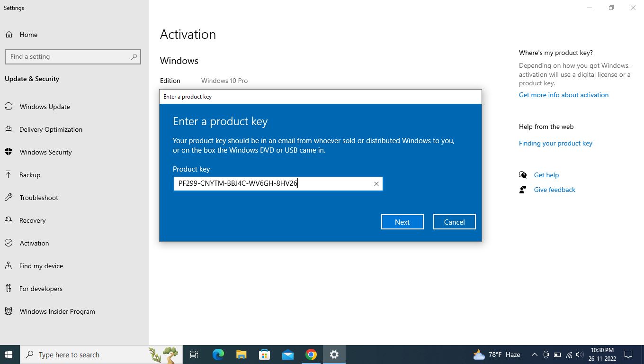
Task: Check the battery status icon
Action: [557, 355]
